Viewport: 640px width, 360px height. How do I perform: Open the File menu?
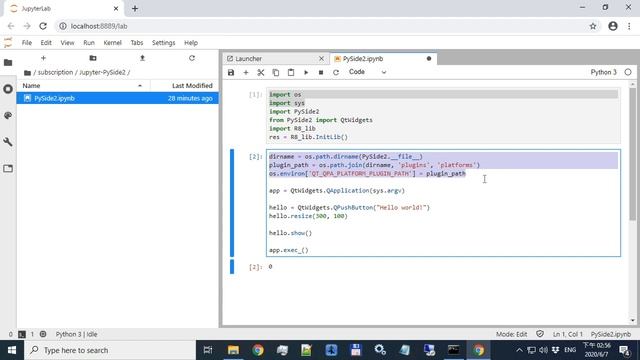27,43
